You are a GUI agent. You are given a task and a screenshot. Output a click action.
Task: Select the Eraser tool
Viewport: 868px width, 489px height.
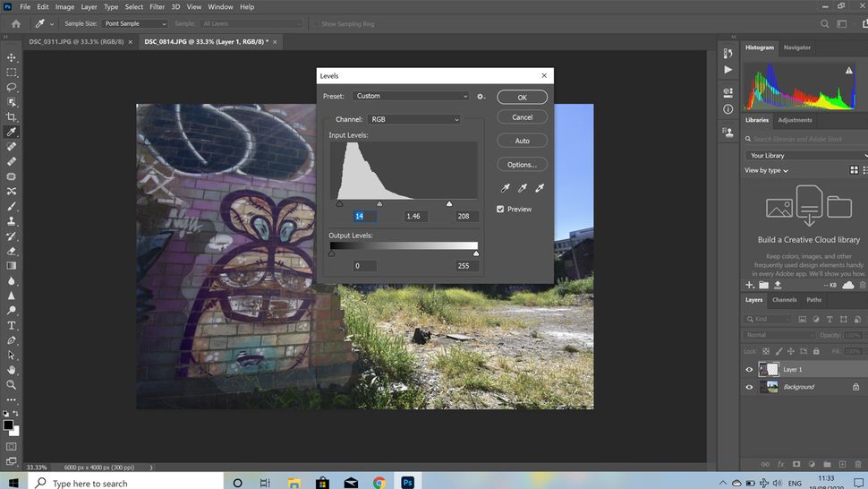tap(11, 251)
